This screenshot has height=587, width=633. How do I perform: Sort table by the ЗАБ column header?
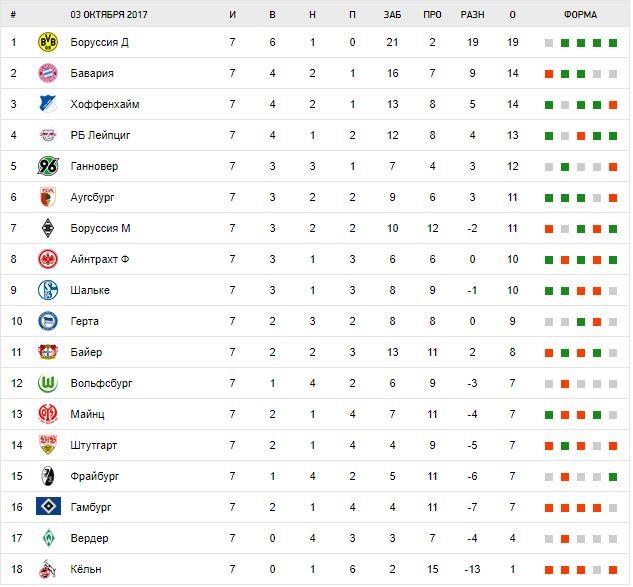click(x=392, y=15)
